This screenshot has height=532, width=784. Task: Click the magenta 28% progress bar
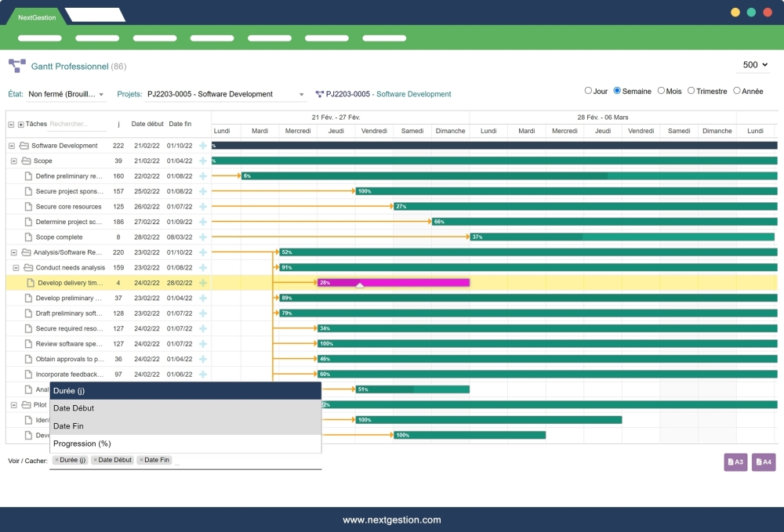(x=392, y=283)
